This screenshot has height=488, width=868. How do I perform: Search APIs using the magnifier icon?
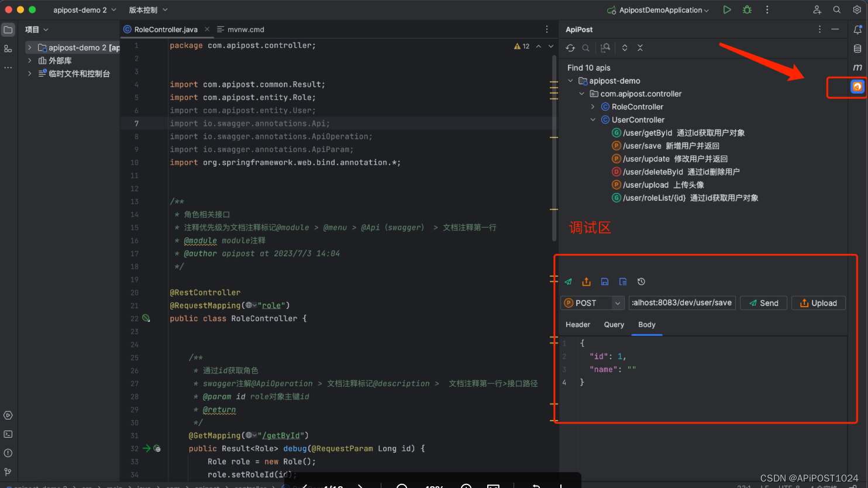point(586,47)
